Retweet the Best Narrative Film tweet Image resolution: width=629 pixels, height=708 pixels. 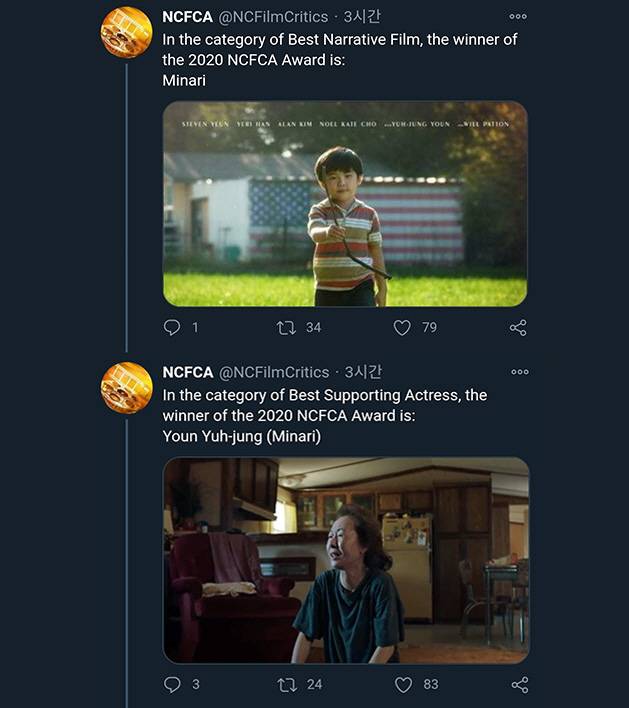pyautogui.click(x=284, y=327)
